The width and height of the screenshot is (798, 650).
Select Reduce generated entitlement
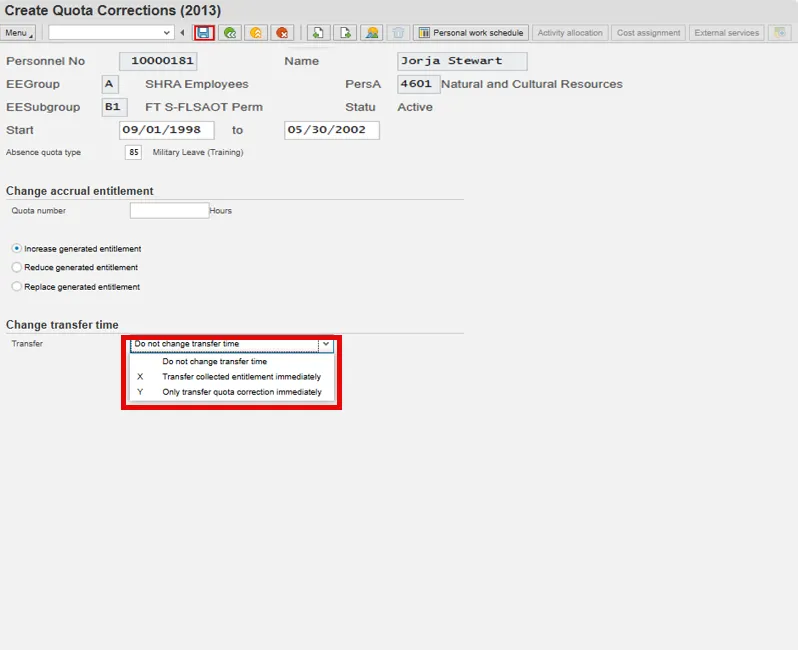click(17, 267)
